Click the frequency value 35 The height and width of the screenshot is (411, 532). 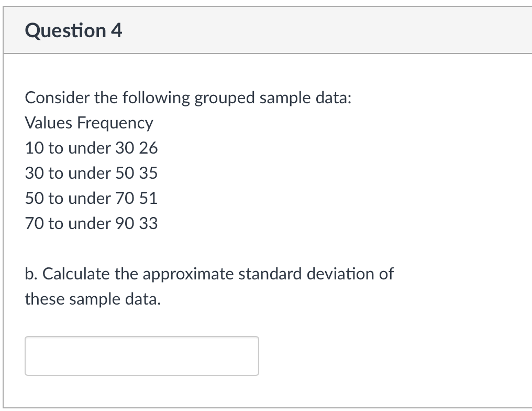click(x=148, y=173)
